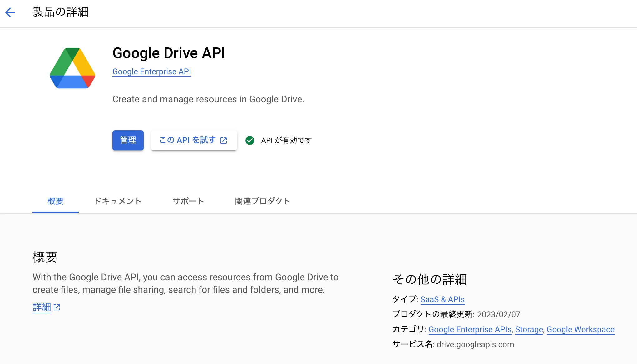The width and height of the screenshot is (637, 364).
Task: Open the Google Enterprise APIs category link
Action: tap(470, 329)
